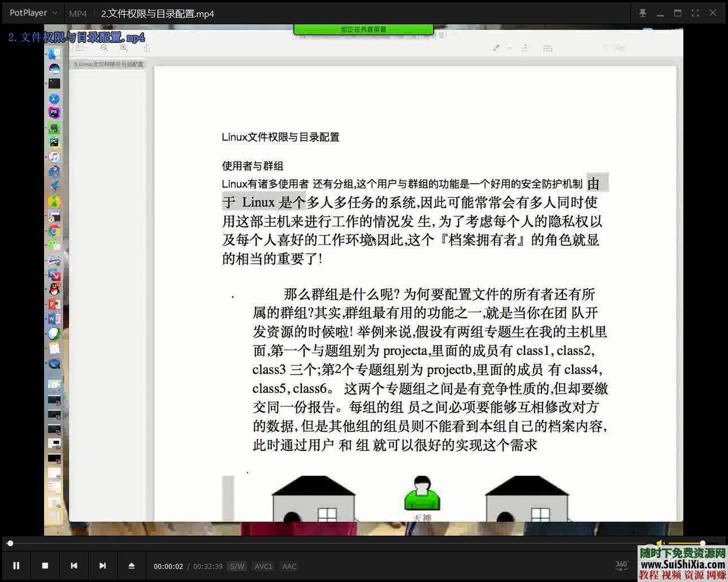The width and height of the screenshot is (728, 582).
Task: Click the zoom-out magnifier in the document toolbar
Action: pyautogui.click(x=104, y=48)
